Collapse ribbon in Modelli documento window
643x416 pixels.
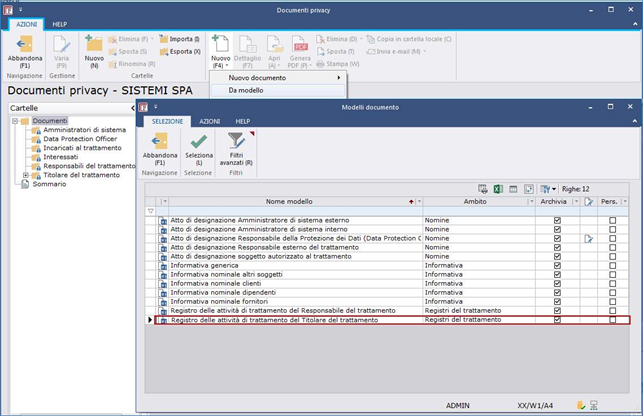[634, 121]
